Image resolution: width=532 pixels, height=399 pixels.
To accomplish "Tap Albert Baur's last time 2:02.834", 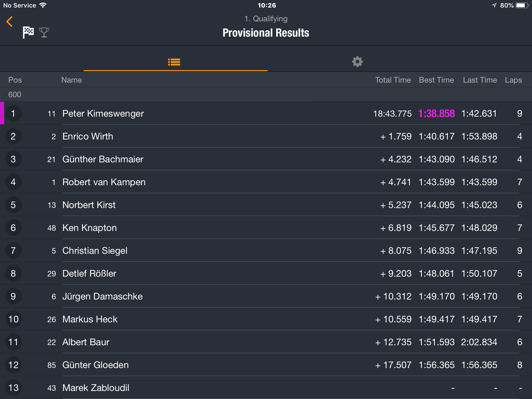I will 479,342.
